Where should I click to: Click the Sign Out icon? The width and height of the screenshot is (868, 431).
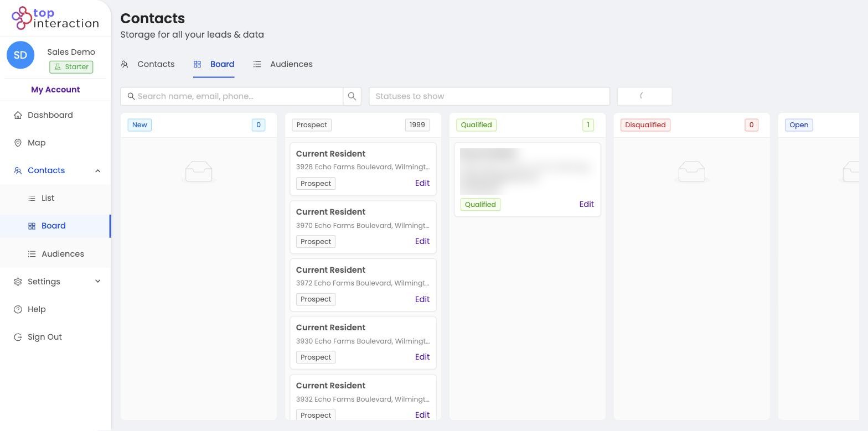(x=18, y=337)
